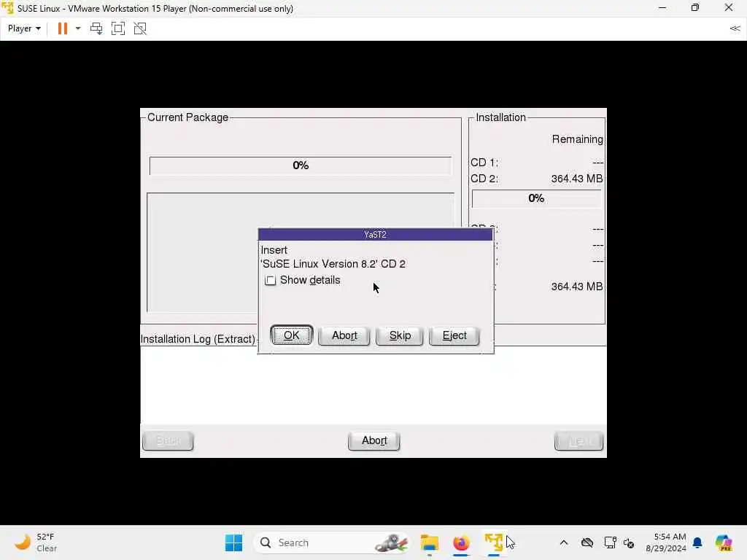This screenshot has height=560, width=747.
Task: Collapse the VMware toolbar chevrons
Action: click(x=735, y=28)
